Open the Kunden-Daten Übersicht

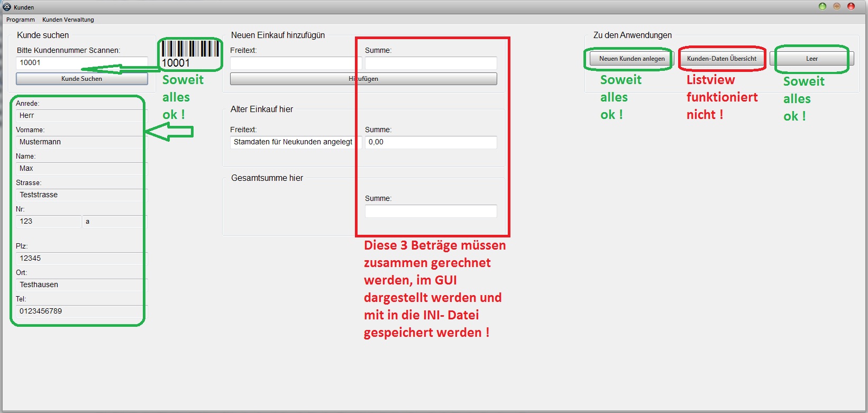(721, 59)
